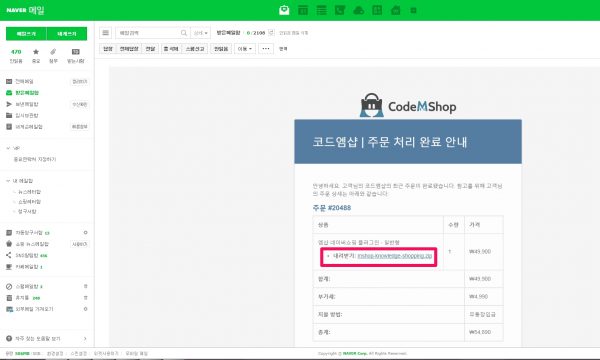Open SNS notifications mailbox with share icon

pos(27,255)
